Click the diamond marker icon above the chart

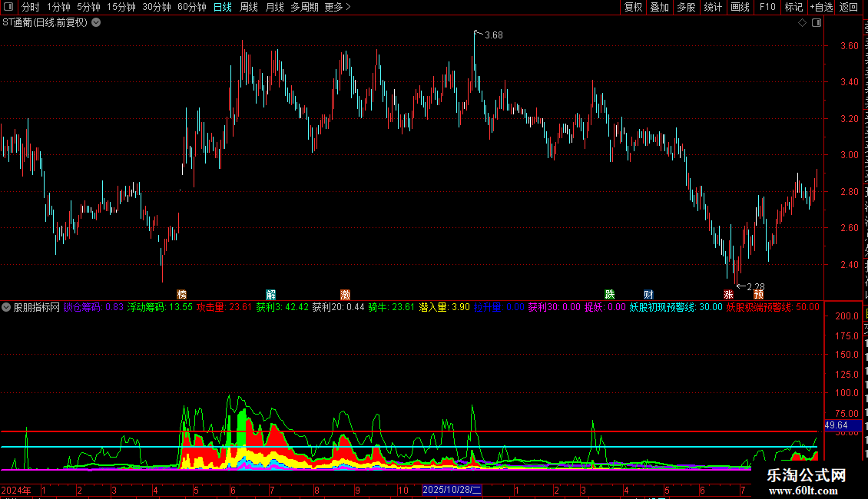(x=802, y=23)
